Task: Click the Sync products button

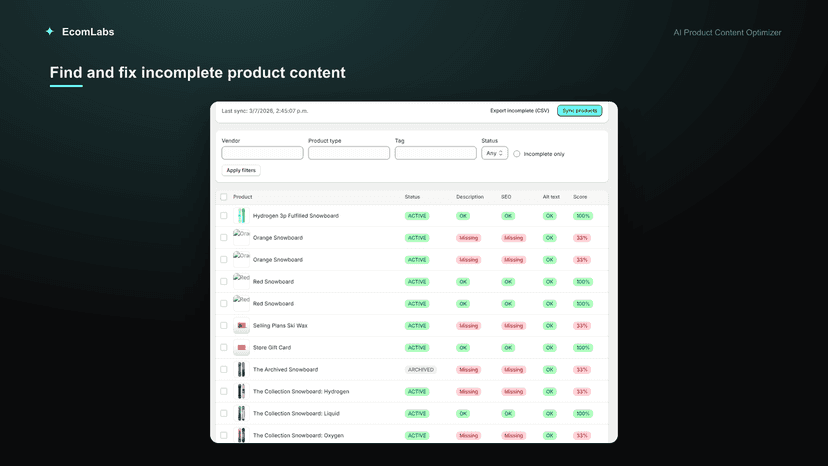Action: coord(579,110)
